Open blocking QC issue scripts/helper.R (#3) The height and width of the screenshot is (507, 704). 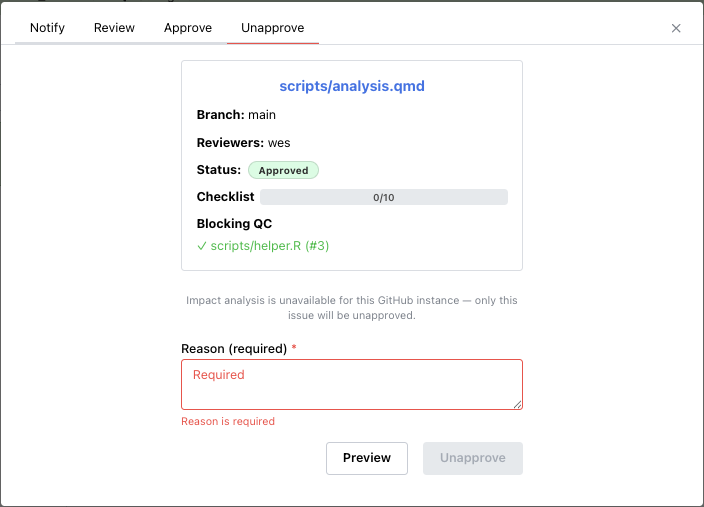click(x=270, y=245)
